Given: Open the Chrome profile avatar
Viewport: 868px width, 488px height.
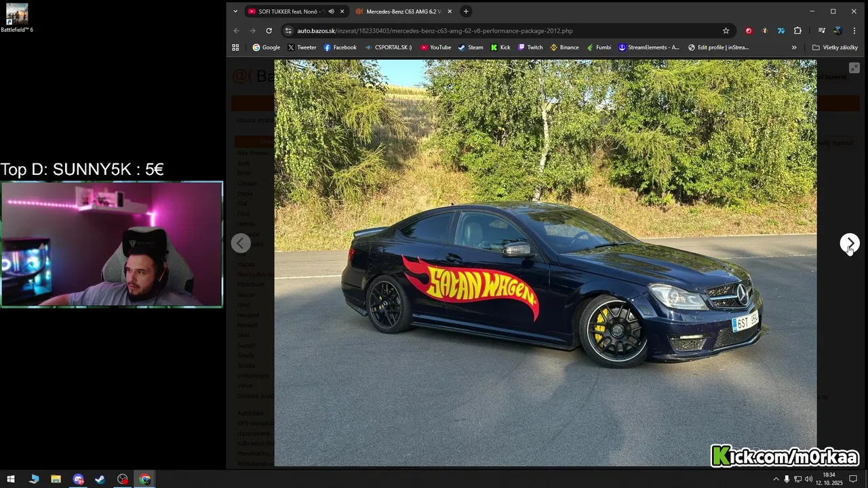Looking at the screenshot, I should pos(837,30).
